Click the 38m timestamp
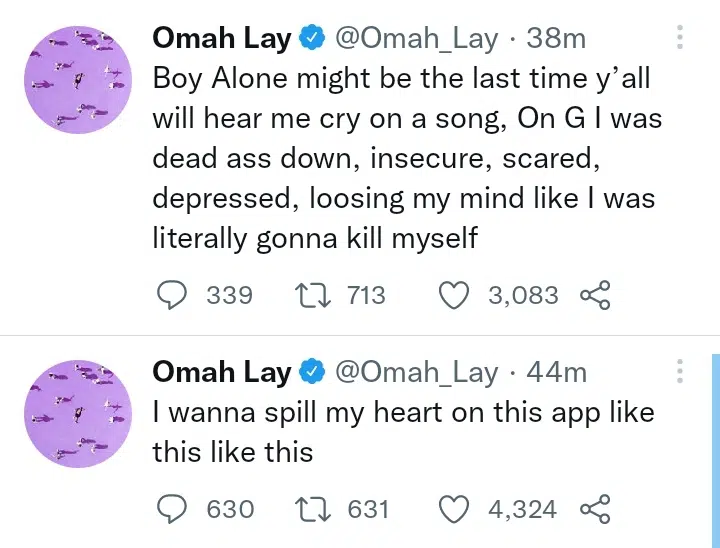The image size is (720, 548). pos(556,39)
